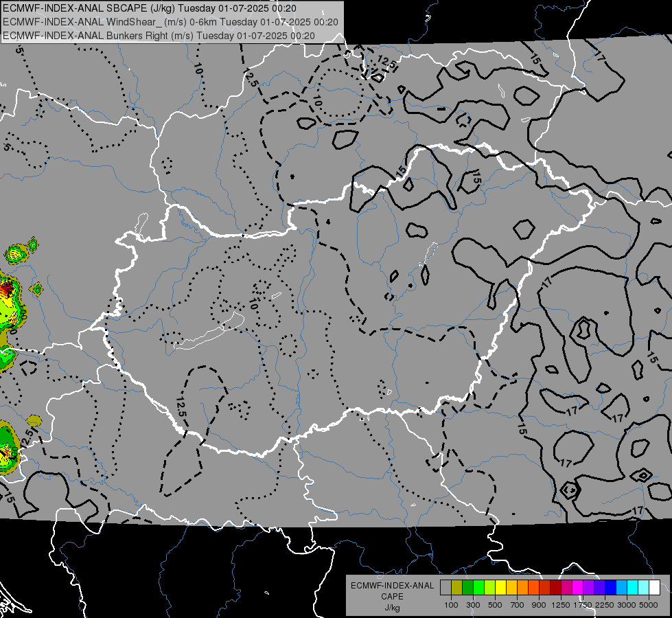Screen dimensions: 672x618
Task: Click the 1750 legend tick label
Action: (x=583, y=605)
